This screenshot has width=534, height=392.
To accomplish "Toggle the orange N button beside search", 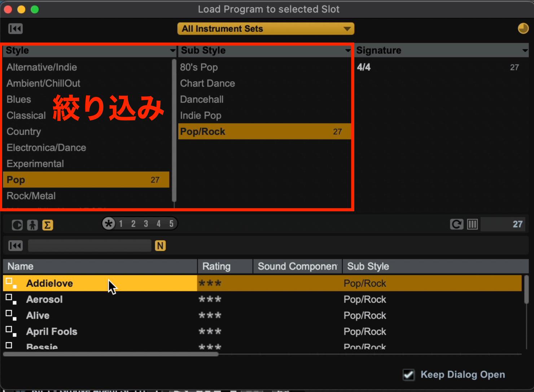I will point(160,246).
